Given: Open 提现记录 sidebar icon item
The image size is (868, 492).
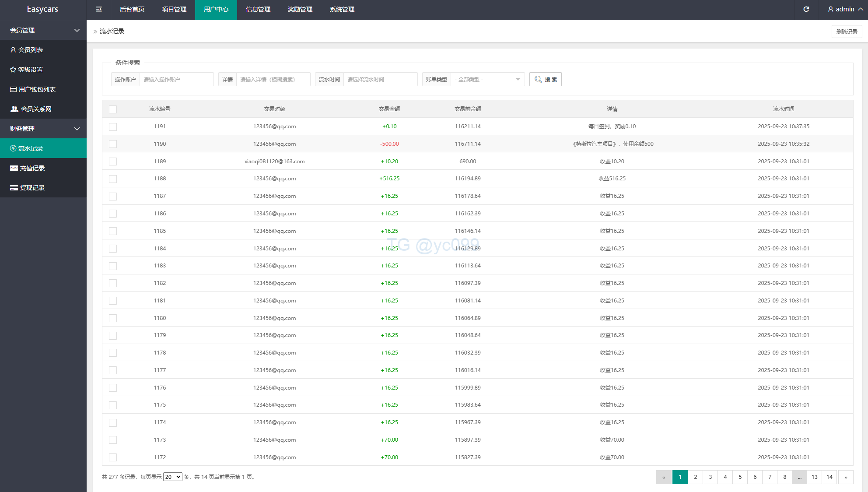Looking at the screenshot, I should (x=14, y=188).
